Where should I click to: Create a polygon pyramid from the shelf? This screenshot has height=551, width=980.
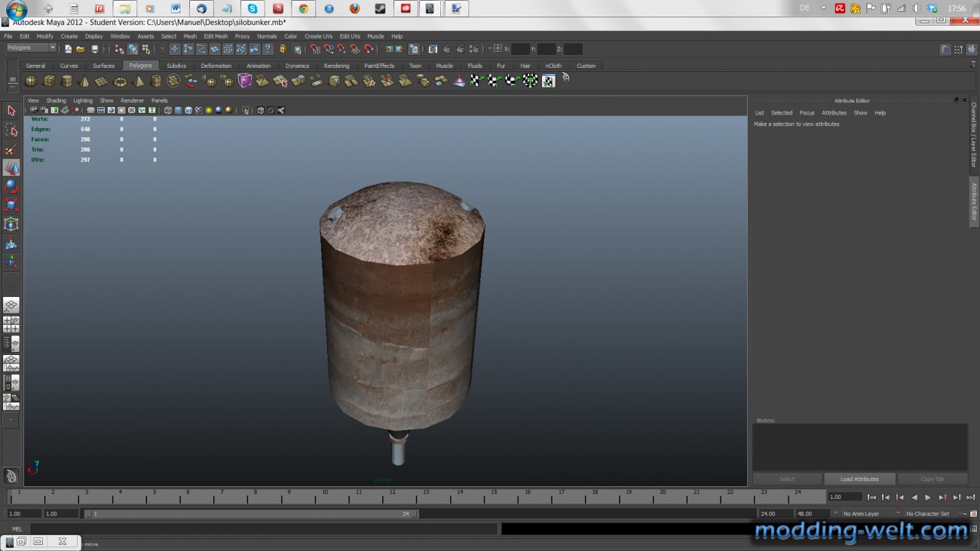tap(139, 81)
